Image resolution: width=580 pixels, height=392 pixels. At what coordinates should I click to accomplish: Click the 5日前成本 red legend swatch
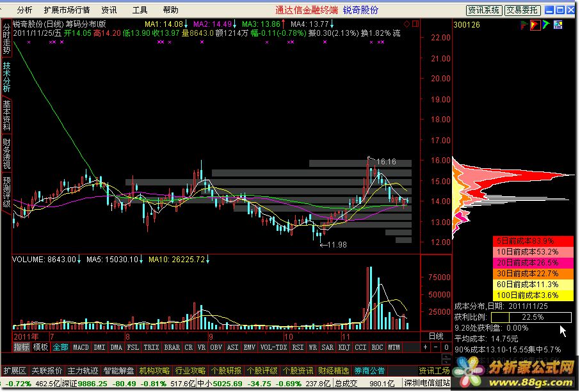click(533, 241)
